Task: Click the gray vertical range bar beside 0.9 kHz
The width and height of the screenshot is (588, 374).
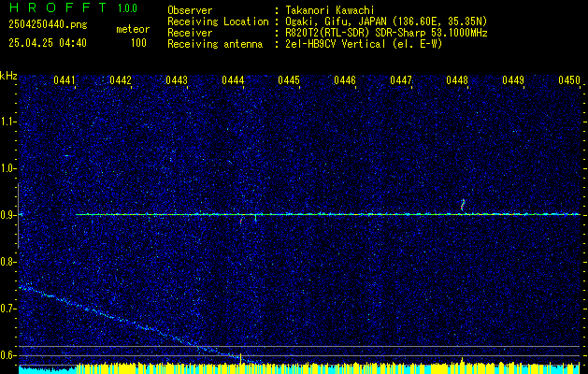Action: [x=19, y=215]
